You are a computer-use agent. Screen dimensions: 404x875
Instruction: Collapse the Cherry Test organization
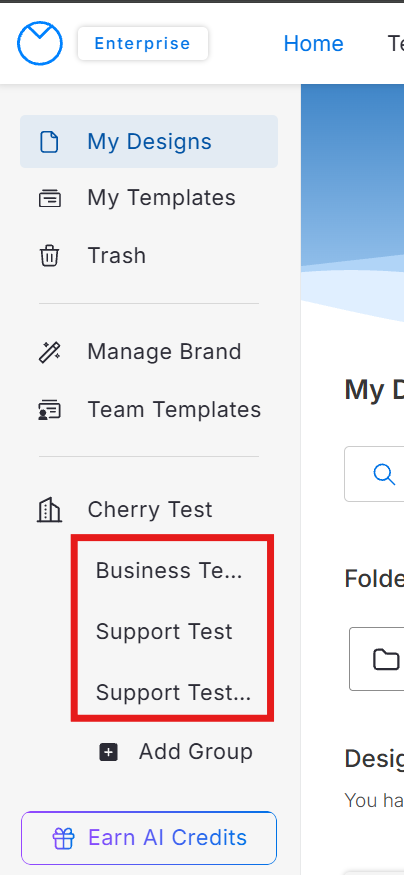point(149,509)
